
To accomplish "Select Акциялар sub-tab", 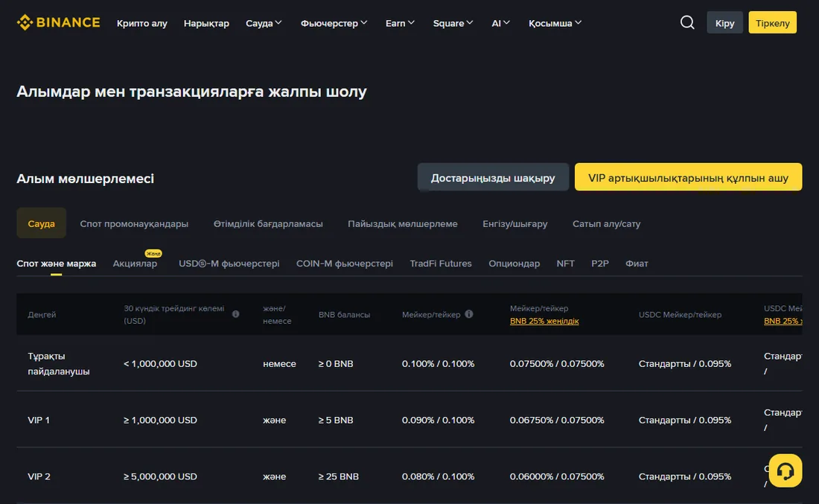I will point(135,264).
